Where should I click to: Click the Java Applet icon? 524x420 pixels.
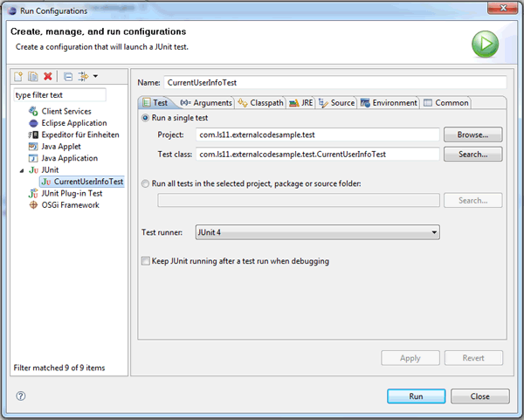point(33,147)
